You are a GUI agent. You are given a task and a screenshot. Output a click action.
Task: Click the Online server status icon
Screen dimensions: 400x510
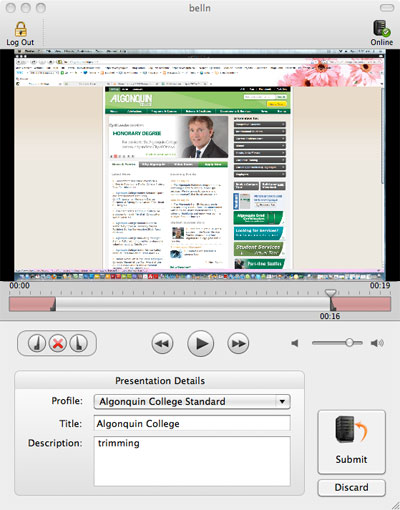click(382, 28)
